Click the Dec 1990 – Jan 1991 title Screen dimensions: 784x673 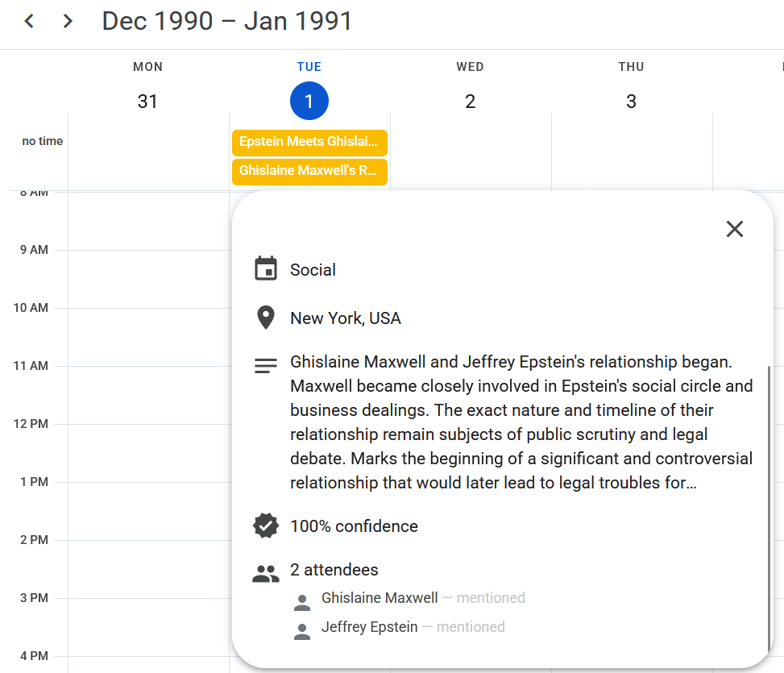point(227,22)
